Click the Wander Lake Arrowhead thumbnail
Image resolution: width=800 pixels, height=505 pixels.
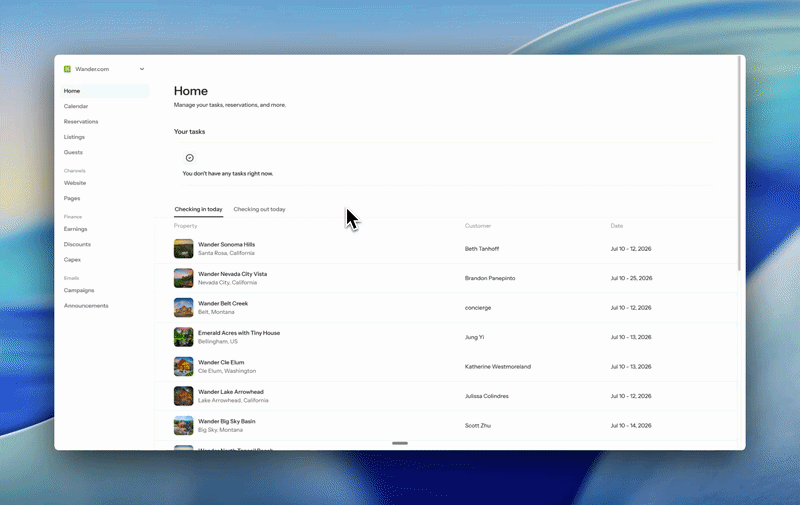pyautogui.click(x=184, y=396)
